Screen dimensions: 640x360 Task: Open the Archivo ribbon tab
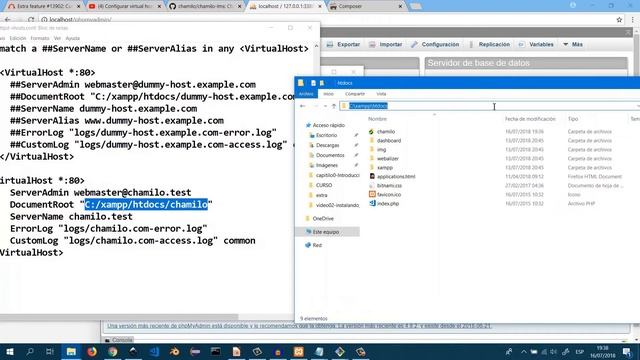click(306, 94)
